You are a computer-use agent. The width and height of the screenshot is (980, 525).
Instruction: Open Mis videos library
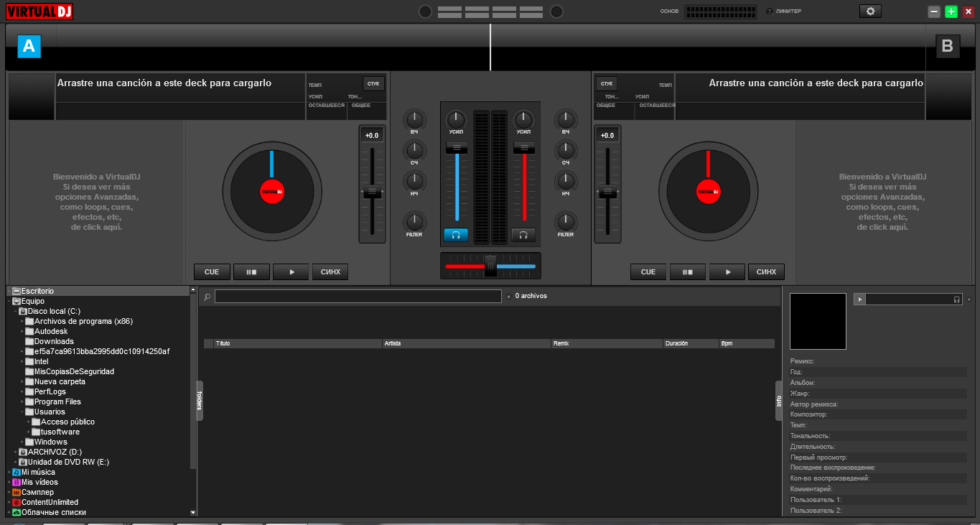point(39,482)
